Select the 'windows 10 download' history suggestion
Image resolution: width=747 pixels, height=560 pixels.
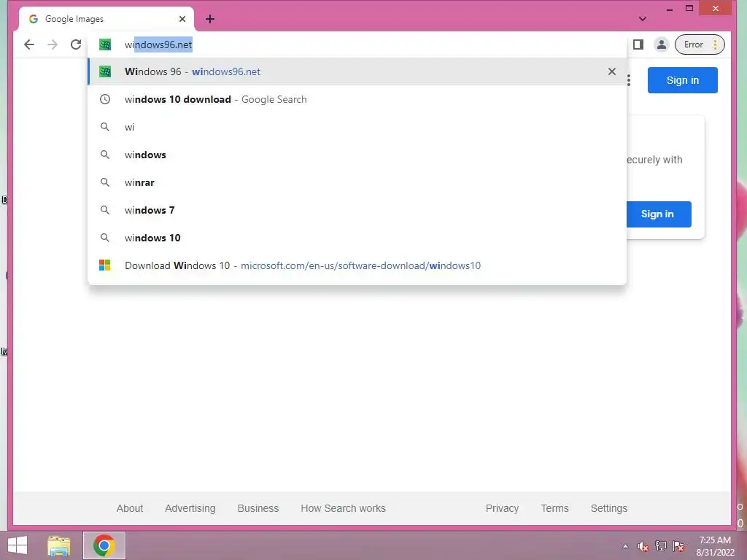tap(357, 99)
